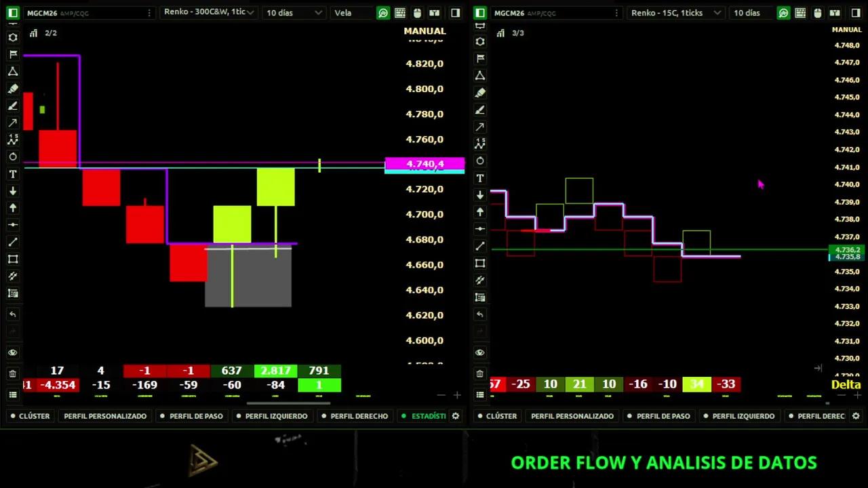The height and width of the screenshot is (488, 868).
Task: Select the flag marker tool in left toolbar
Action: click(x=13, y=55)
